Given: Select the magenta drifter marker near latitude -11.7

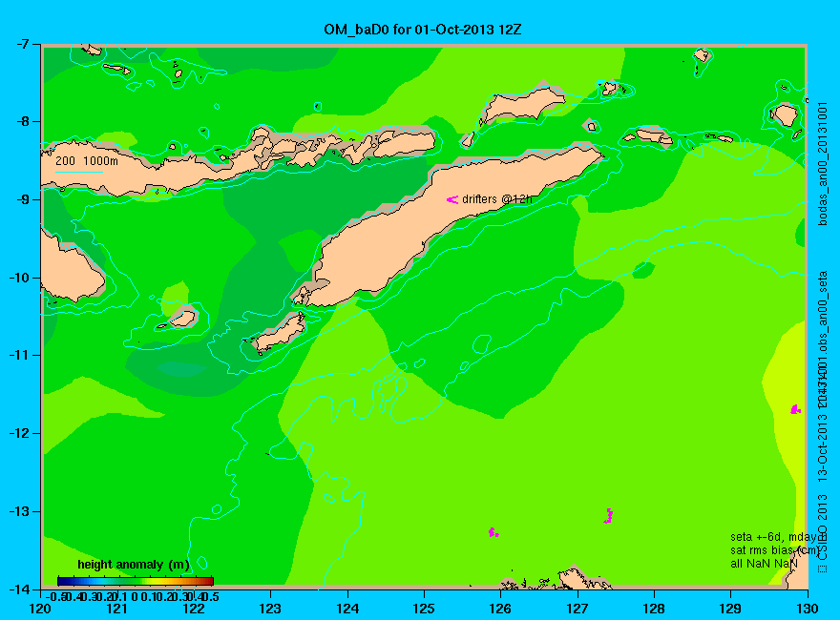Looking at the screenshot, I should [x=795, y=409].
